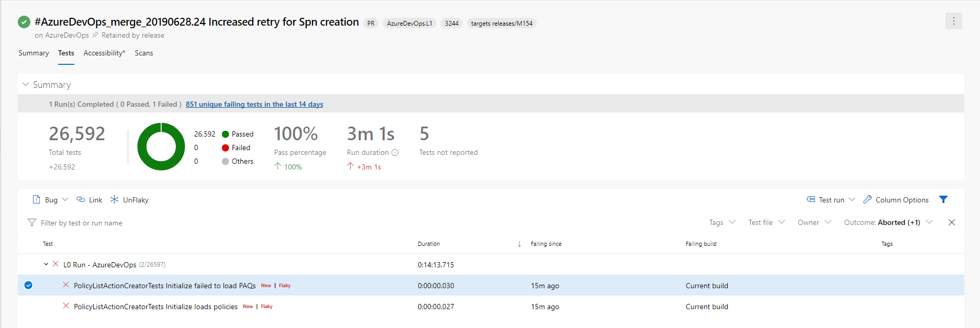This screenshot has width=980, height=328.
Task: Click the green Passed legend dot
Action: [226, 134]
